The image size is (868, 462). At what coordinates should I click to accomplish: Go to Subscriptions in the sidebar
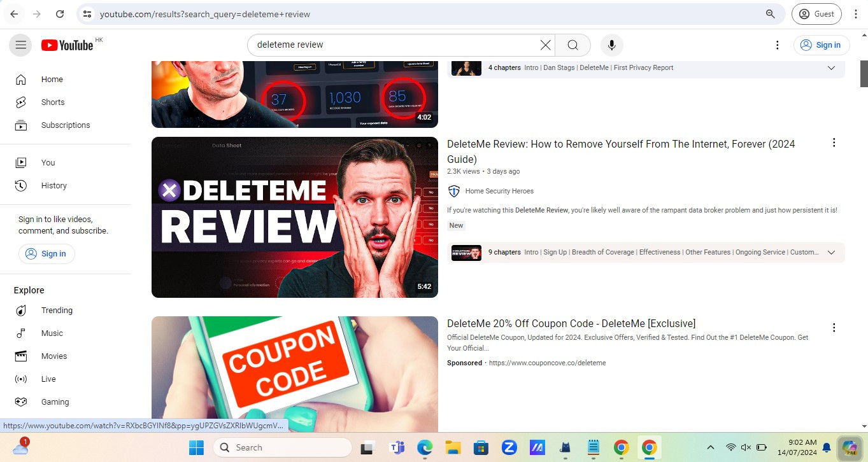(65, 125)
